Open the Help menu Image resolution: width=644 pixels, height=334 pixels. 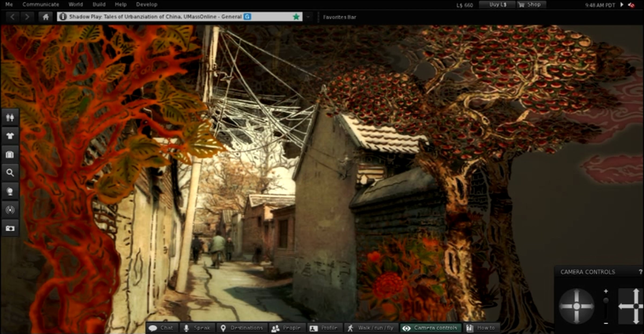point(121,4)
